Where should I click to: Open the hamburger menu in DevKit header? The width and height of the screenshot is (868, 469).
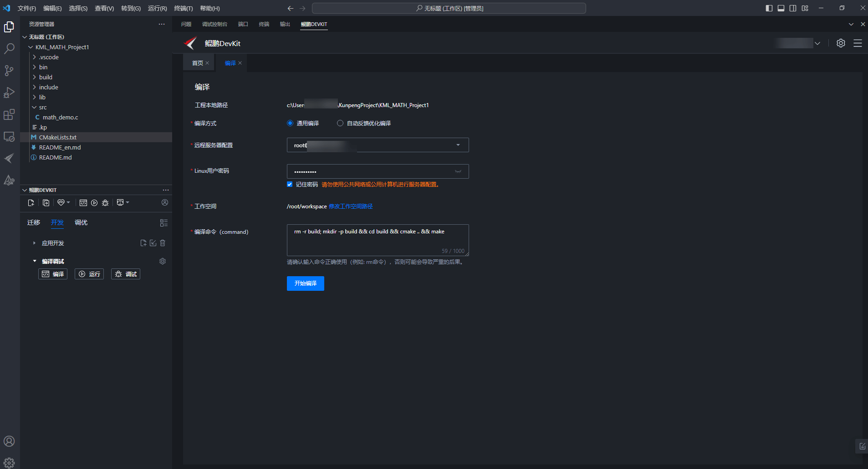point(858,43)
